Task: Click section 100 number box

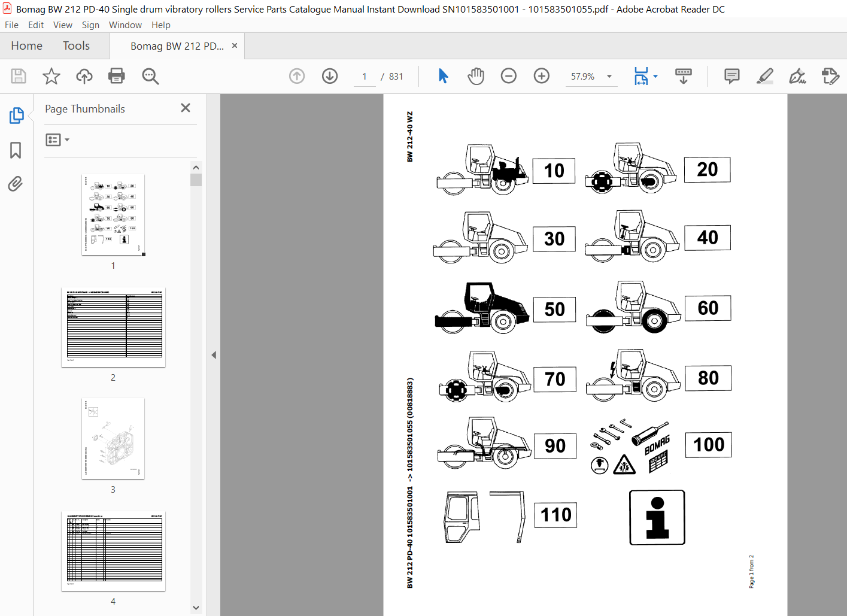Action: tap(709, 444)
